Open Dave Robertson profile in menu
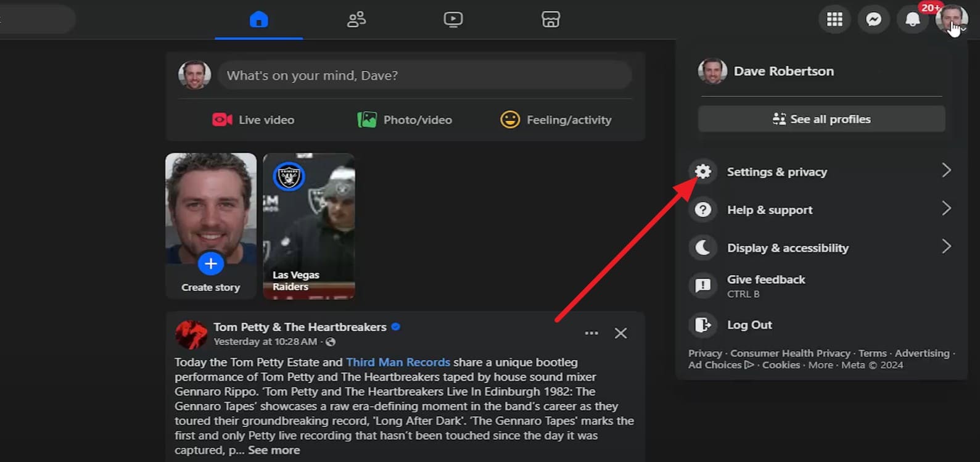This screenshot has height=462, width=980. [x=821, y=71]
